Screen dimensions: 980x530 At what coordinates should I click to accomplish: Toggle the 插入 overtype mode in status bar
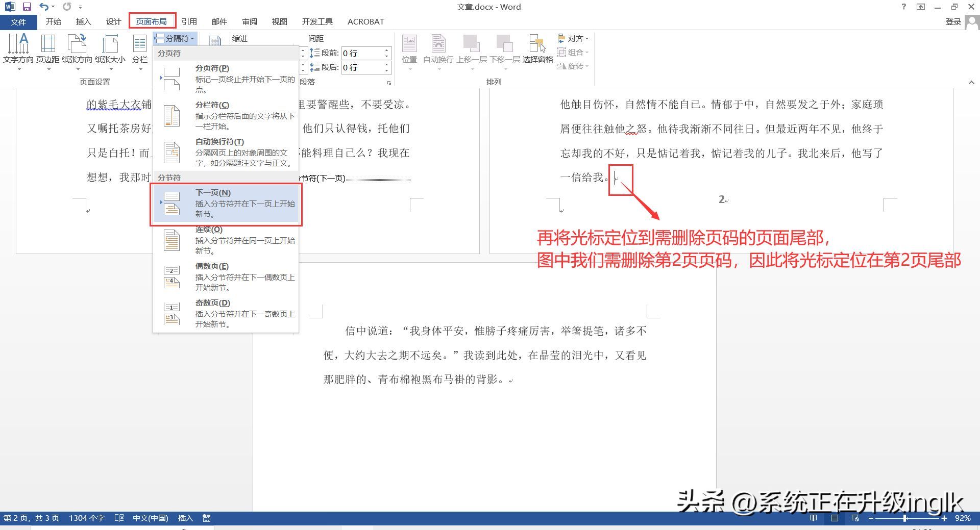point(185,518)
